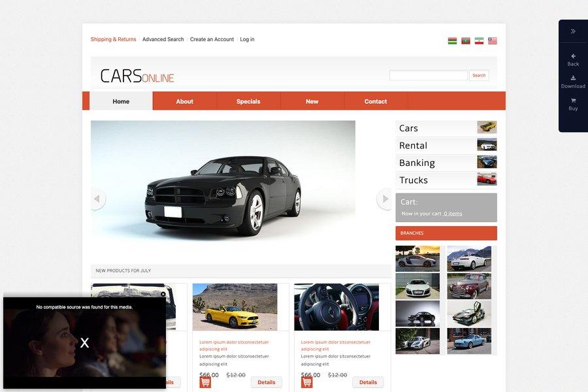Open the Shipping & Returns link
This screenshot has height=392, width=588.
click(x=113, y=39)
